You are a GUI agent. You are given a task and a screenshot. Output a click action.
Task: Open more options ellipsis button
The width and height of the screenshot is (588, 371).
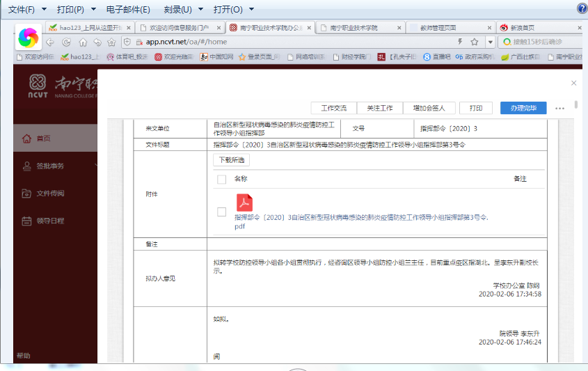(560, 109)
